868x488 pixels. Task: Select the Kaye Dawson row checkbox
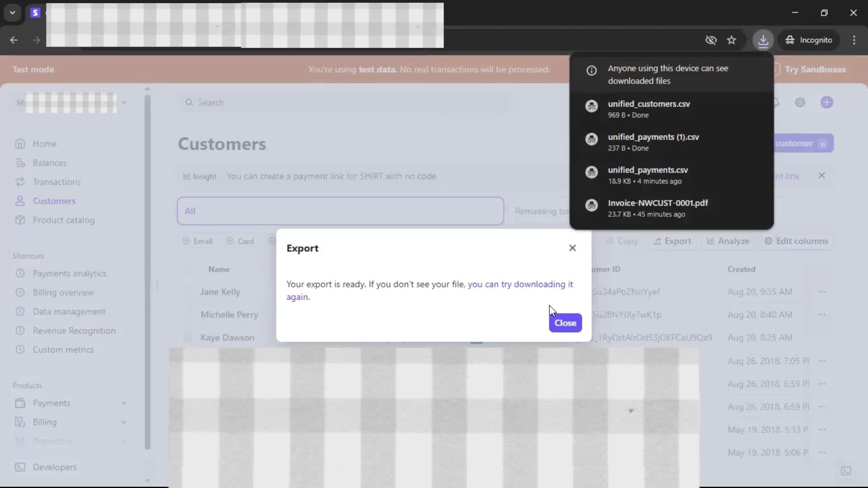click(x=187, y=338)
